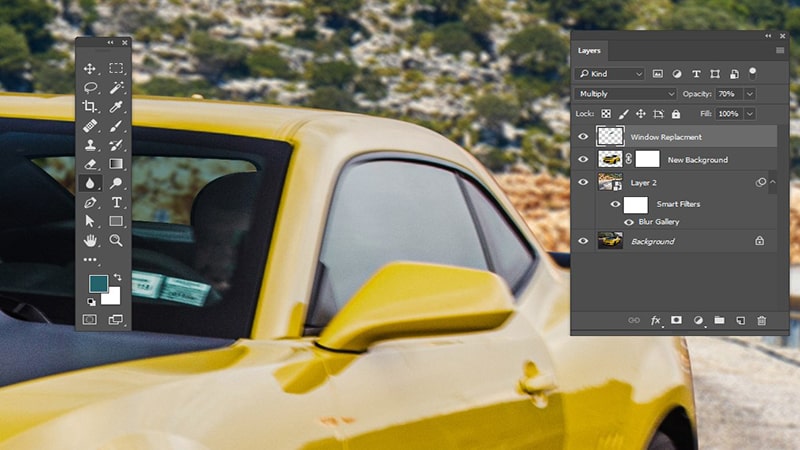Viewport: 800px width, 450px height.
Task: Create new fill or adjustment layer
Action: [698, 320]
